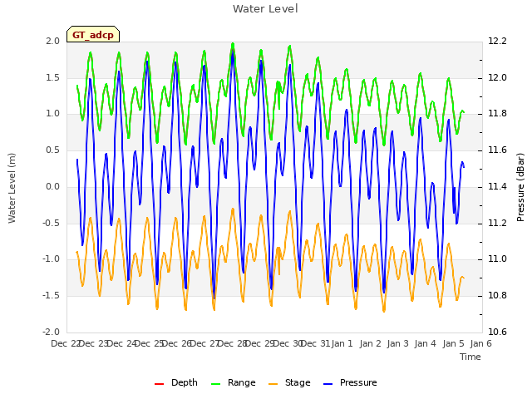The height and width of the screenshot is (399, 532).
Task: Click the Jan 5 date tick label
Action: 453,343
